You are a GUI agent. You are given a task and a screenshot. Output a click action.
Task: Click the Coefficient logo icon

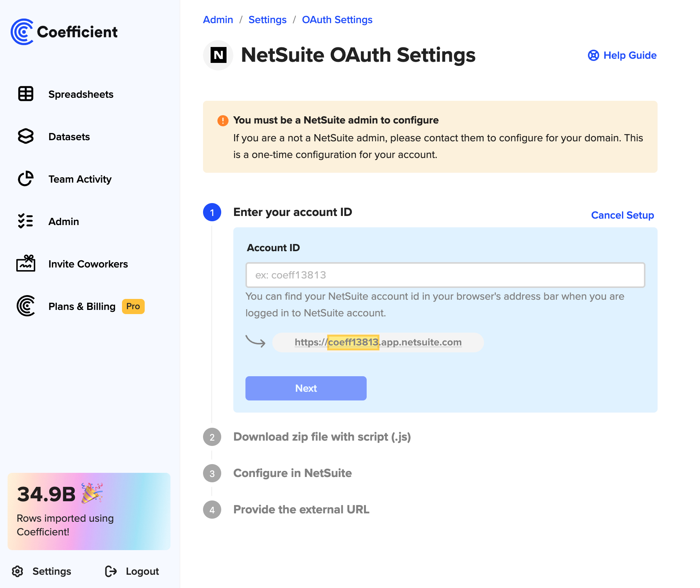pyautogui.click(x=22, y=32)
